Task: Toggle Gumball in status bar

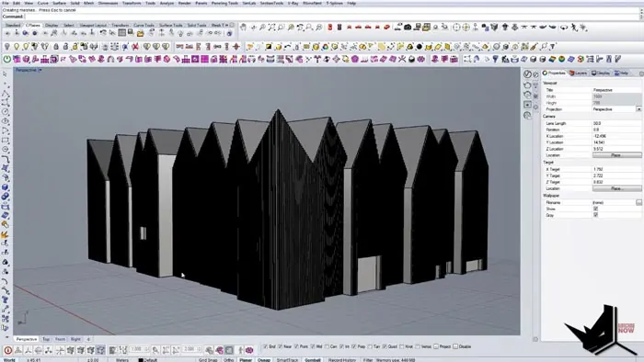Action: point(312,360)
